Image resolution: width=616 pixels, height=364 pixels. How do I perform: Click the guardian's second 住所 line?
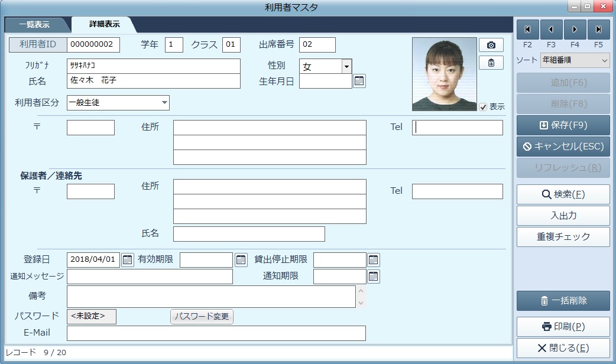point(270,201)
